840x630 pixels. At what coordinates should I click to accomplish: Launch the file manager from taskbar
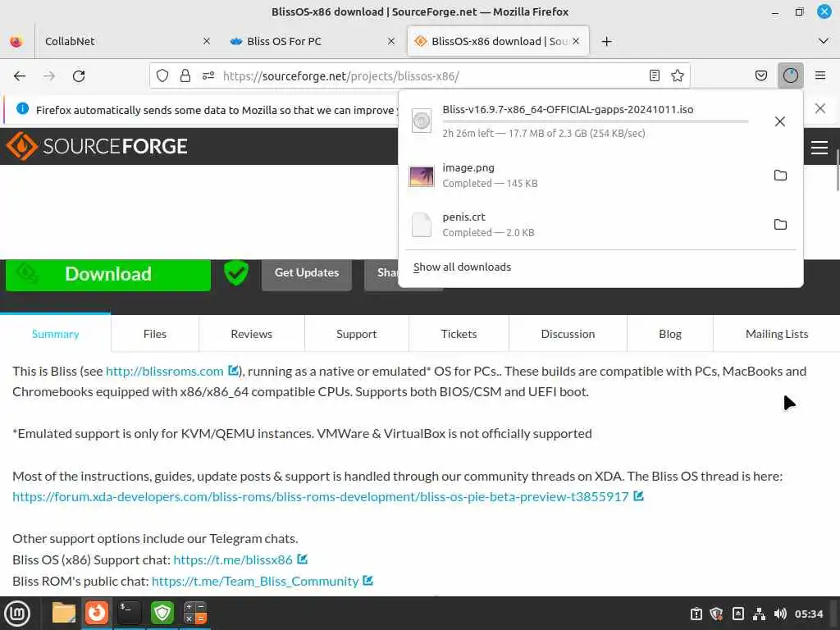(x=63, y=613)
